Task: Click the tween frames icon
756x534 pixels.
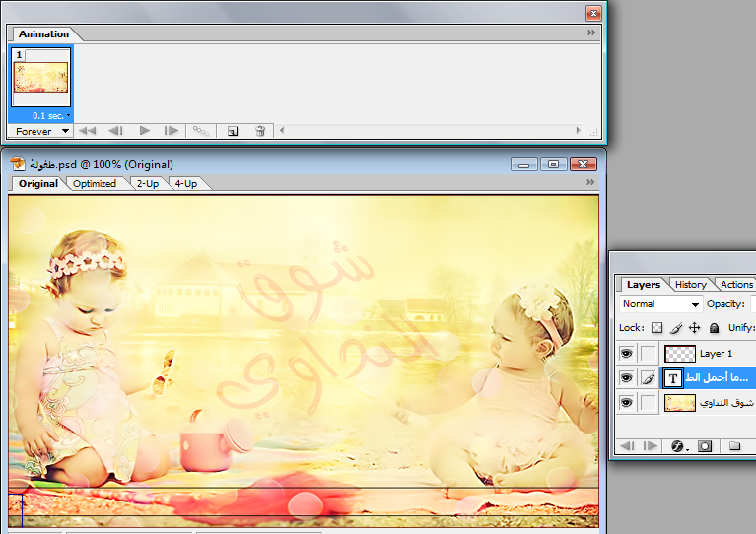Action: pos(200,130)
